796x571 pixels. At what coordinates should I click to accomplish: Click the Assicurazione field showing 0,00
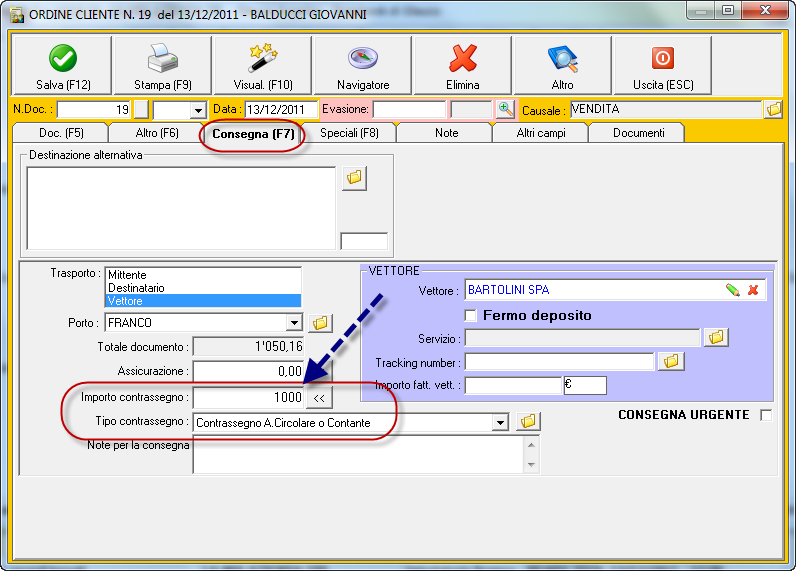point(248,371)
